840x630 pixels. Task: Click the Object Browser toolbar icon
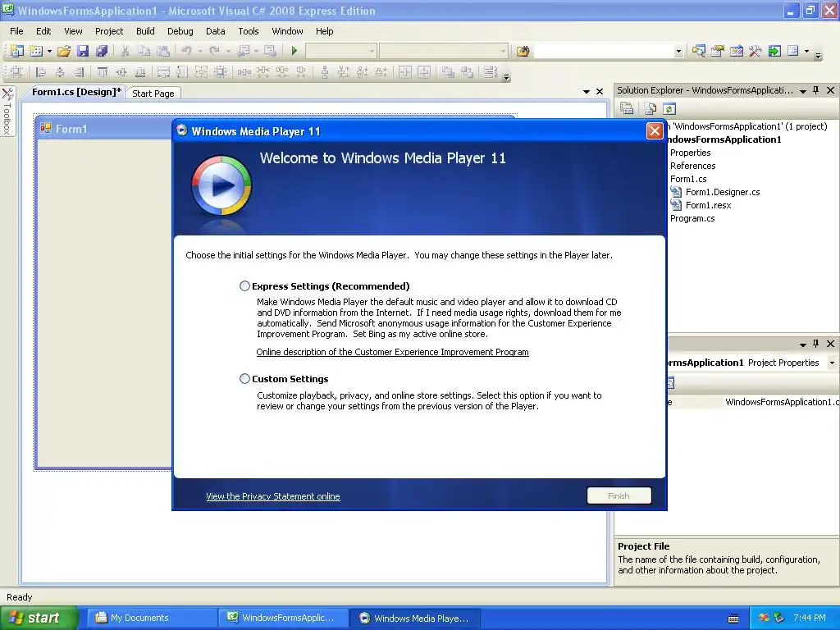tap(737, 51)
